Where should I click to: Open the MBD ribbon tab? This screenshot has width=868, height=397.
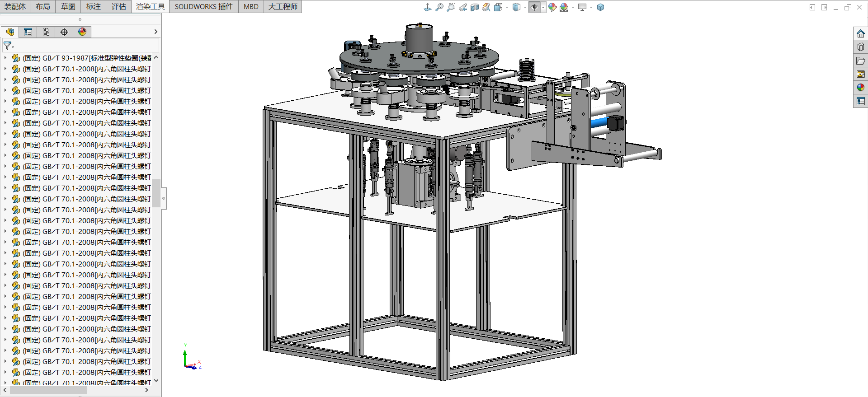(x=251, y=6)
